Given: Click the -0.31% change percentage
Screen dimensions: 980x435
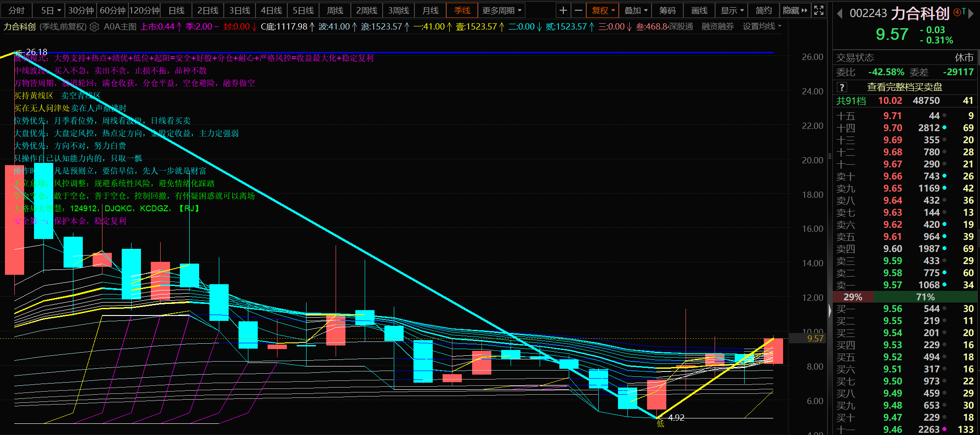Looking at the screenshot, I should click(x=936, y=40).
